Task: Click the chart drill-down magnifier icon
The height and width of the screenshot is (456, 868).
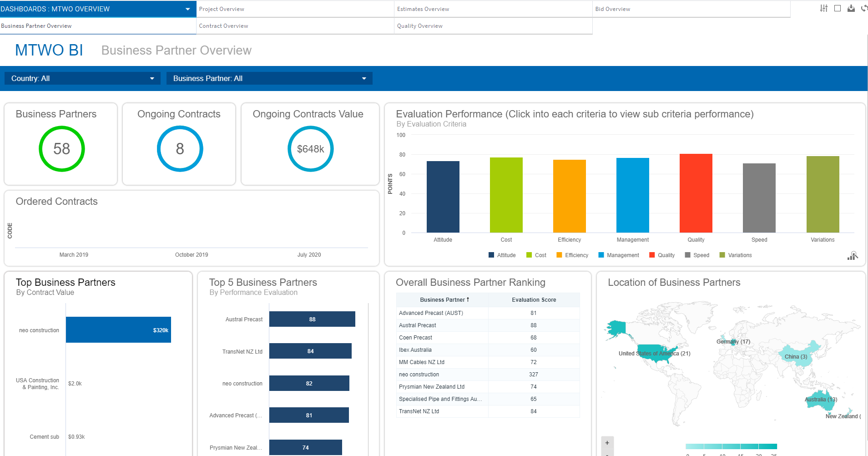Action: click(853, 256)
